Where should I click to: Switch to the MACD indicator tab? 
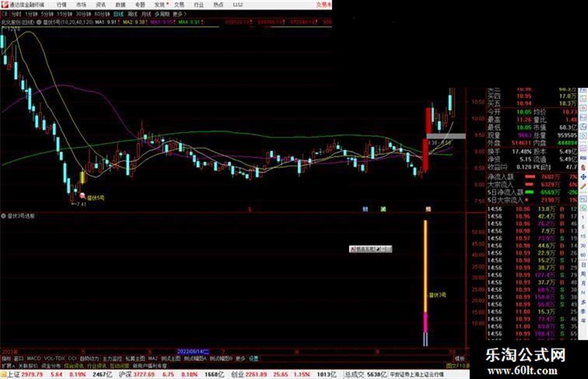point(34,358)
